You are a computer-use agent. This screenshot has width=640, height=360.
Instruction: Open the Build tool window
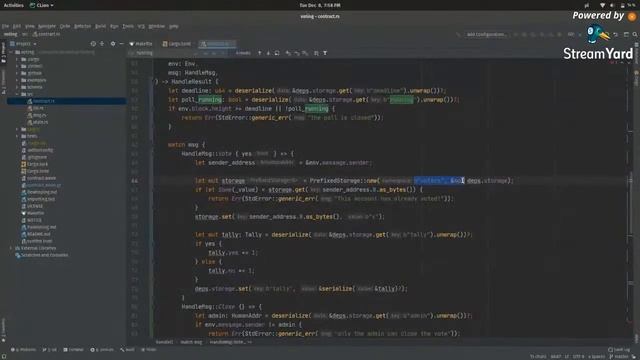127,350
